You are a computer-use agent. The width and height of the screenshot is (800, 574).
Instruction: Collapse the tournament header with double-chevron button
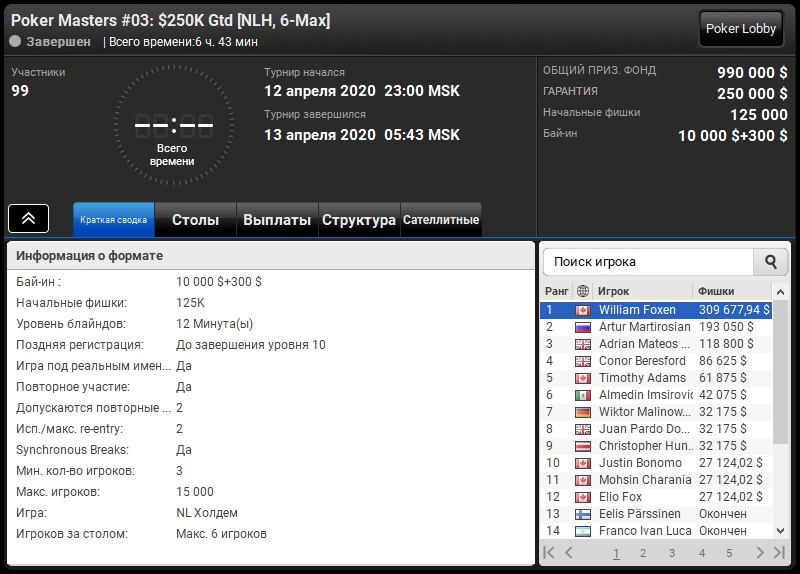[x=29, y=218]
